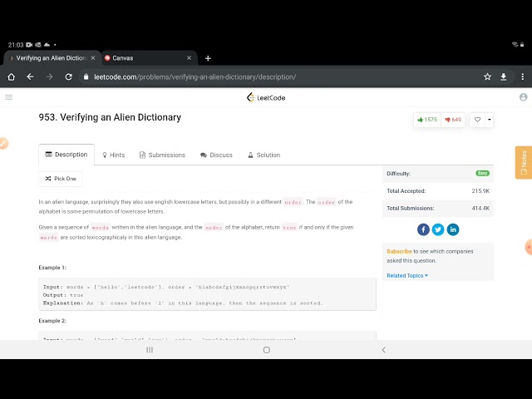
Task: Click the problem title 953. Verifying an Alien Dictionary
Action: (x=110, y=117)
